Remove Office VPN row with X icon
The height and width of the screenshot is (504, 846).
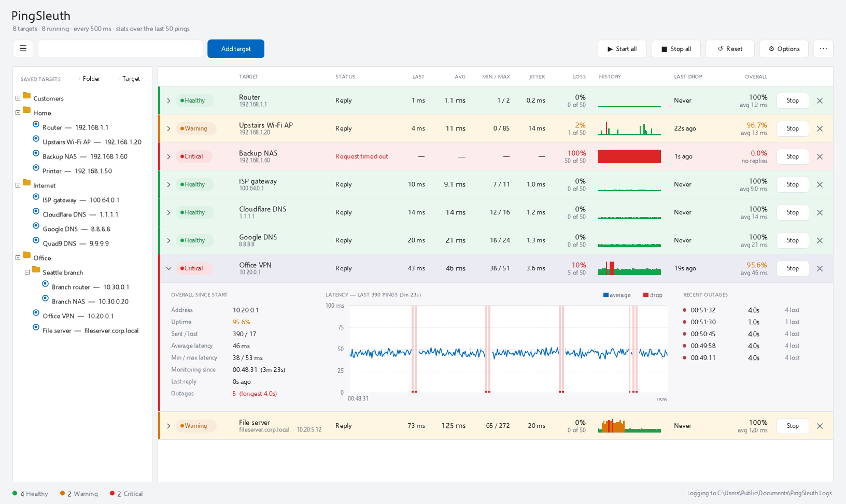820,268
